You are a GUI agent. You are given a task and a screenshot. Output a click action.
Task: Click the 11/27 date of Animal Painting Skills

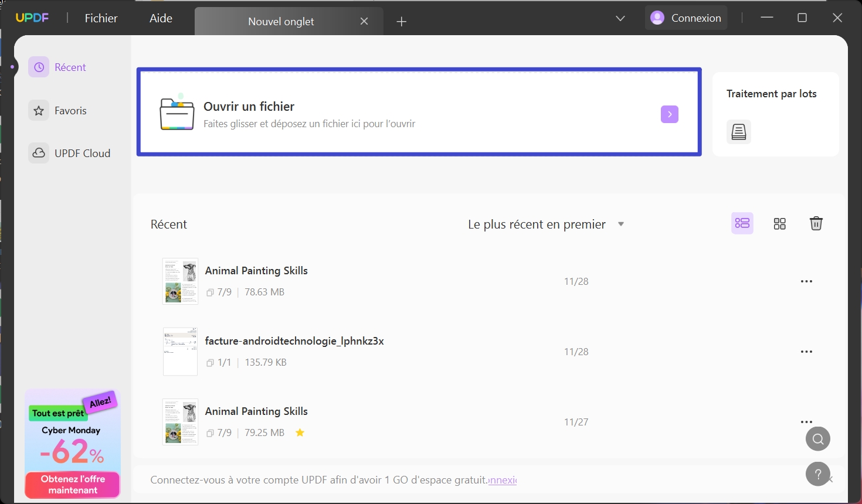(576, 422)
